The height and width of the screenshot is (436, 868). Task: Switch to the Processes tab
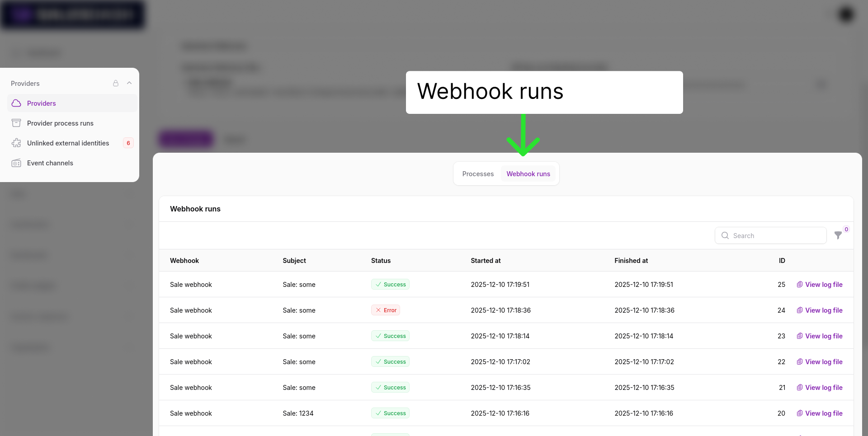point(478,174)
